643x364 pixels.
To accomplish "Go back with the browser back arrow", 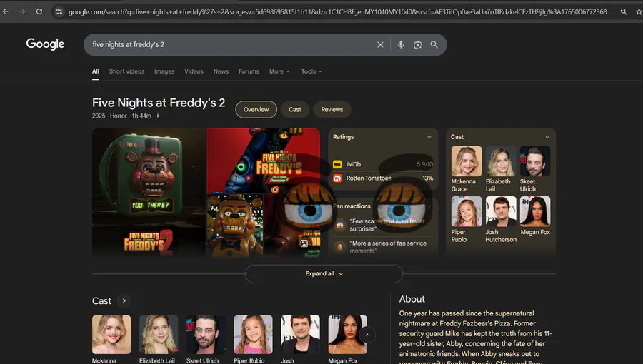I will [x=6, y=11].
